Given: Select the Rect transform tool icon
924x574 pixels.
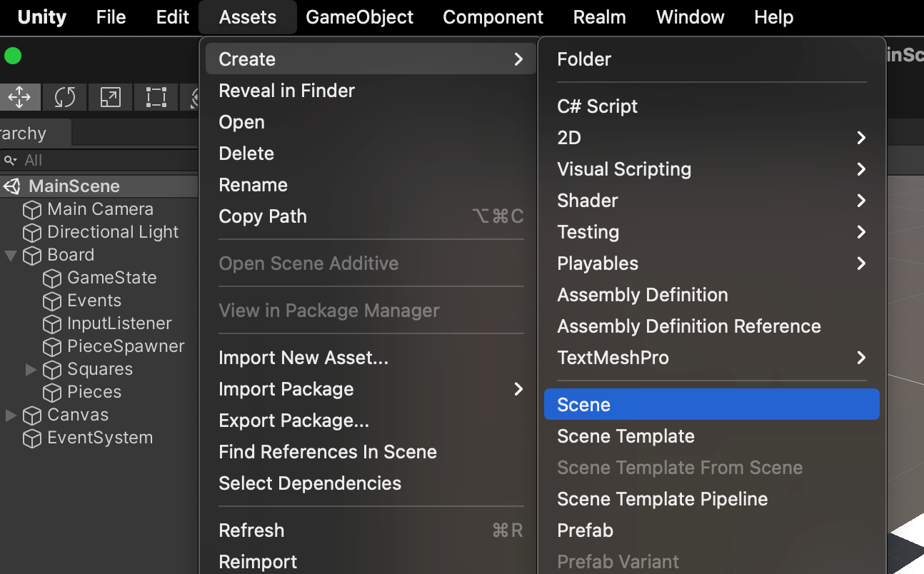Looking at the screenshot, I should pos(156,97).
